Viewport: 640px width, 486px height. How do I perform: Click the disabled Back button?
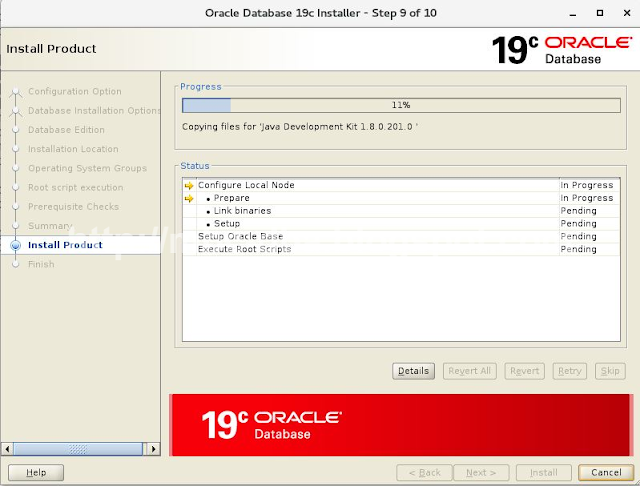click(x=424, y=473)
